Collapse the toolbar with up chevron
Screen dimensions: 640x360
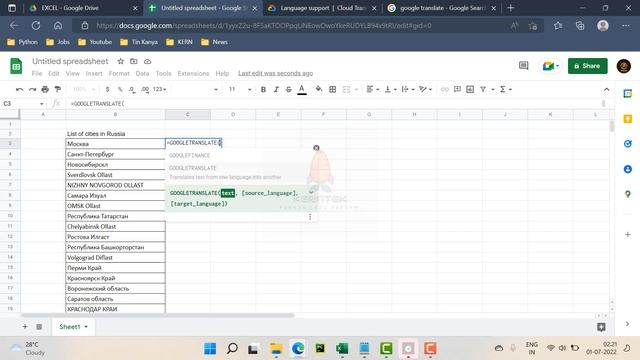point(607,89)
